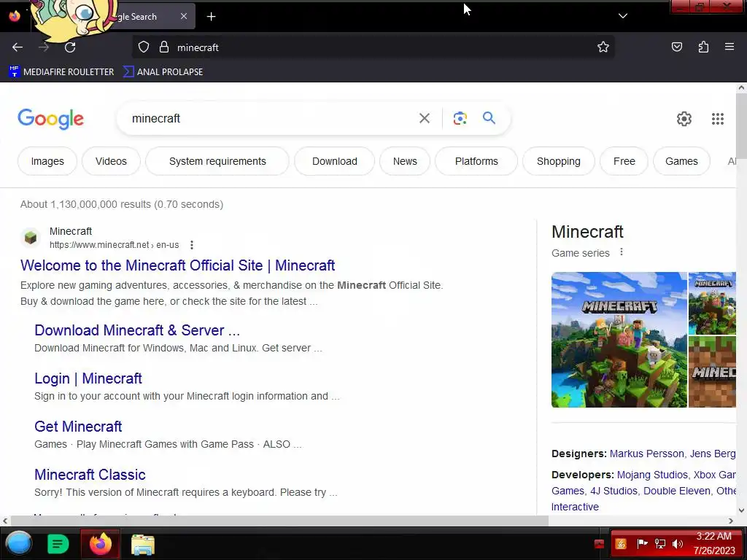The image size is (747, 560).
Task: Select System requirements filter chip
Action: point(217,161)
